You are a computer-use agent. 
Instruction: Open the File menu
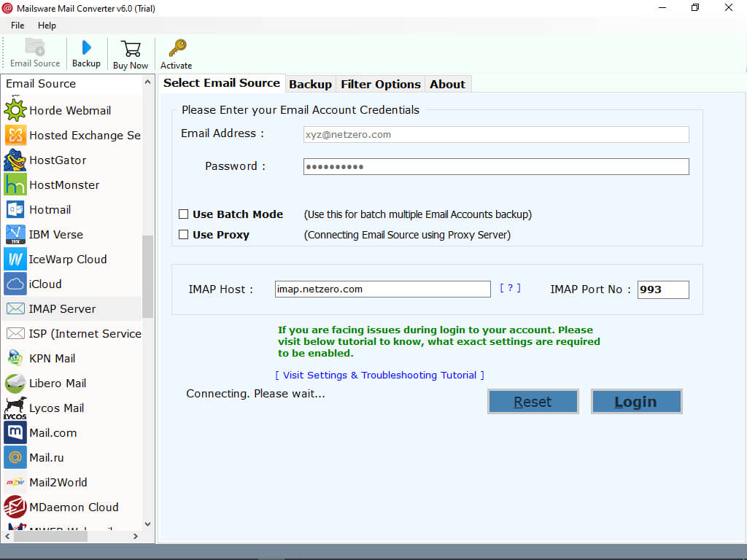pos(18,26)
